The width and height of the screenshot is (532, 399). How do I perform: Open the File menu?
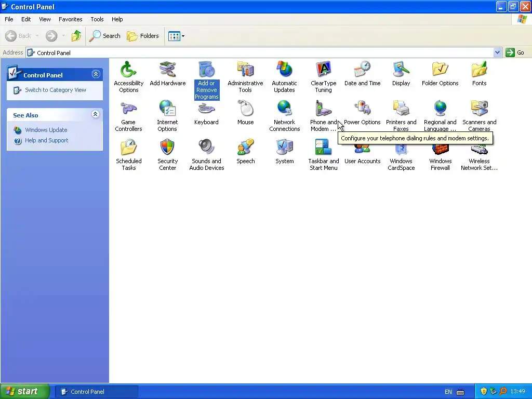click(9, 19)
